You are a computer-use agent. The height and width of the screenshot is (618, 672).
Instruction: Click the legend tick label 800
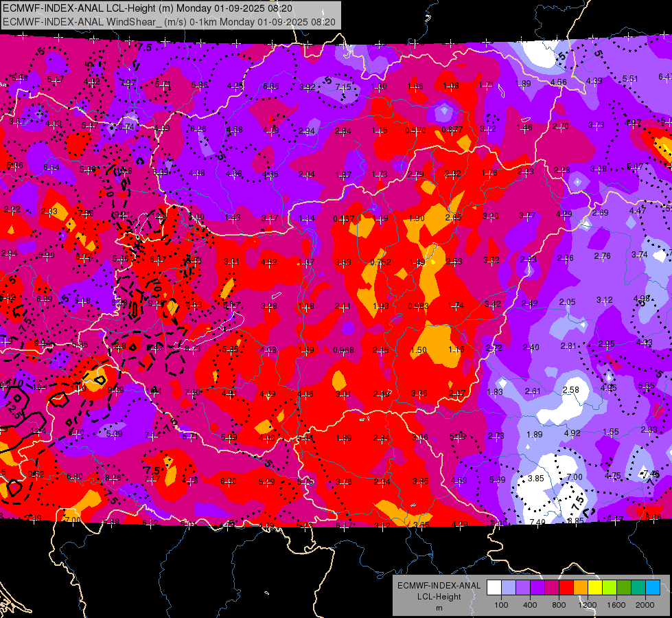[559, 605]
